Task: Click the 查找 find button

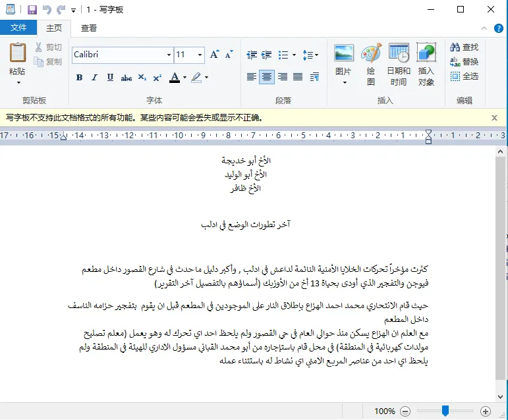Action: point(465,47)
